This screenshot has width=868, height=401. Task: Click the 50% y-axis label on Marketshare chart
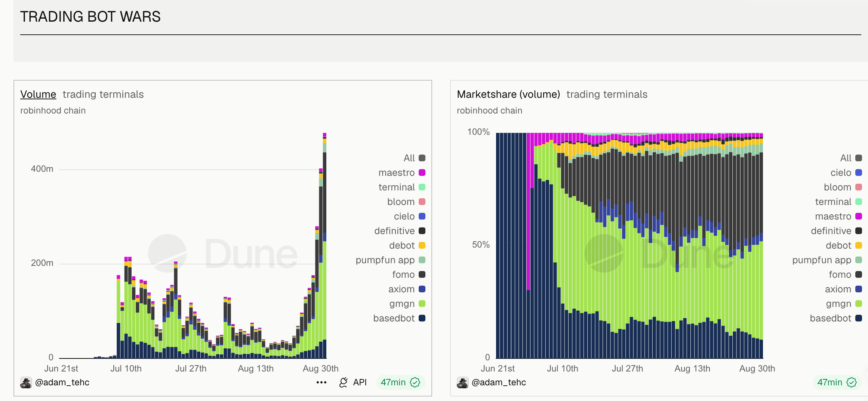pyautogui.click(x=481, y=245)
